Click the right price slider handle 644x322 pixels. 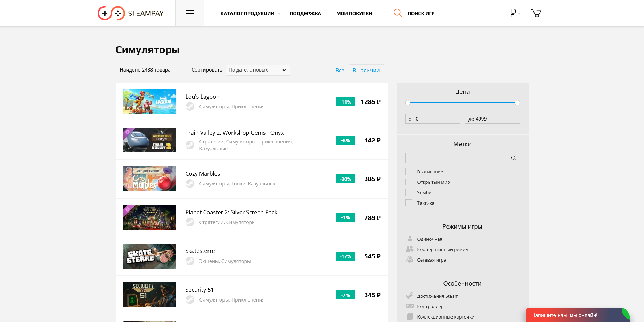coord(517,102)
